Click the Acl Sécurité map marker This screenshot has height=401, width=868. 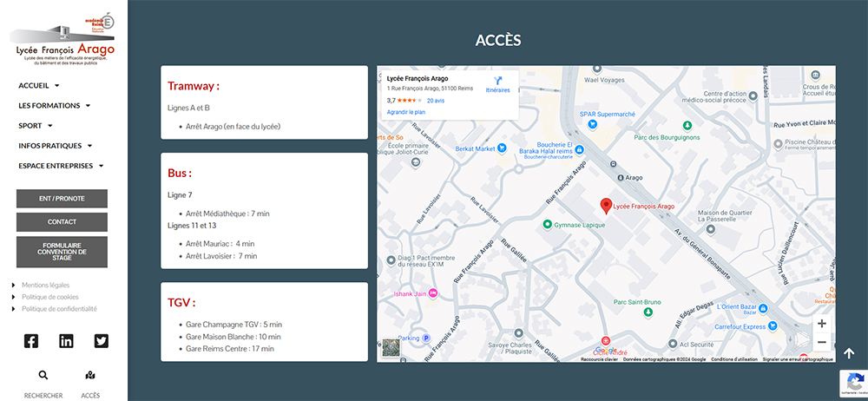pos(673,344)
